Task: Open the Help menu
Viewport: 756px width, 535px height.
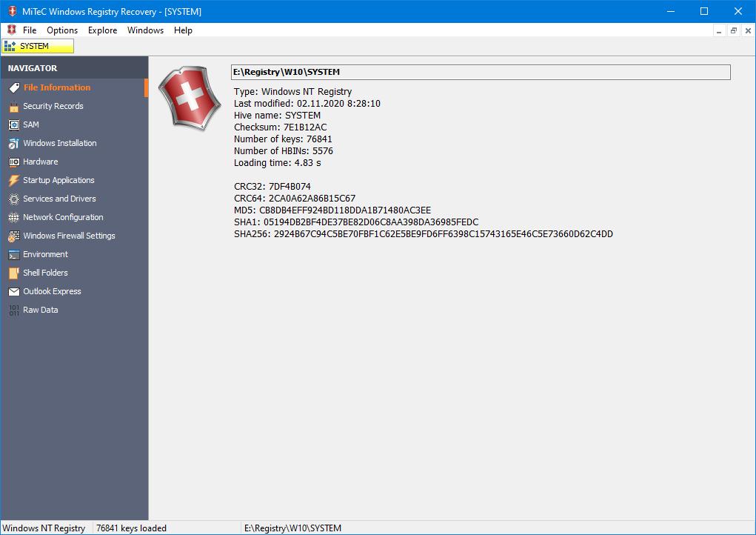Action: tap(183, 30)
